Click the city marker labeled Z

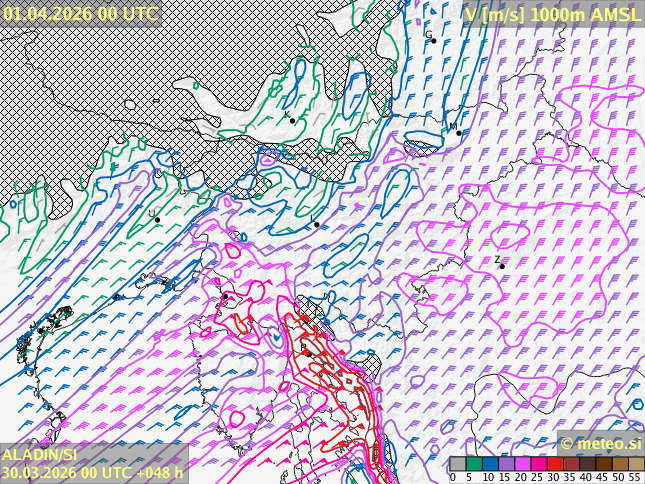pyautogui.click(x=502, y=266)
